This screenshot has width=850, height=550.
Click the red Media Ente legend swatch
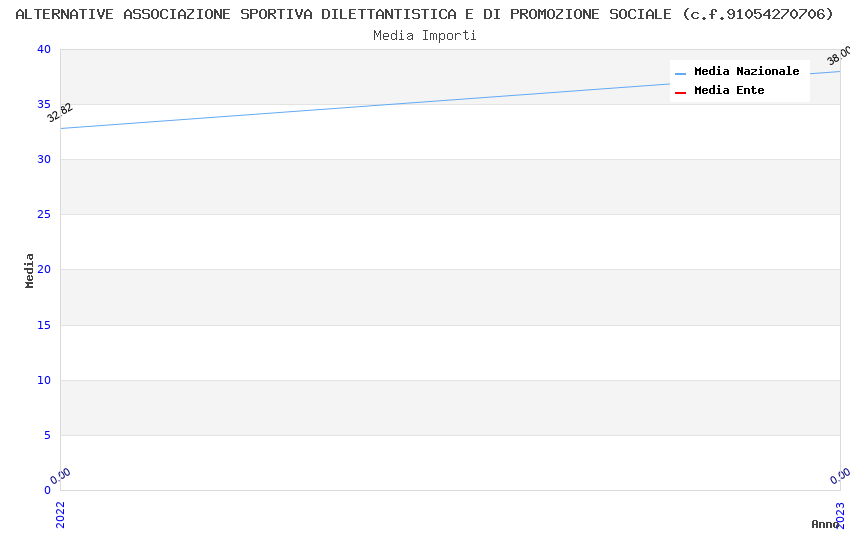point(680,92)
